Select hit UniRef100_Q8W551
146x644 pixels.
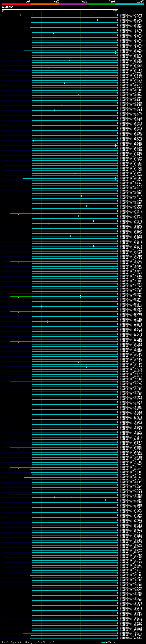pos(131,82)
